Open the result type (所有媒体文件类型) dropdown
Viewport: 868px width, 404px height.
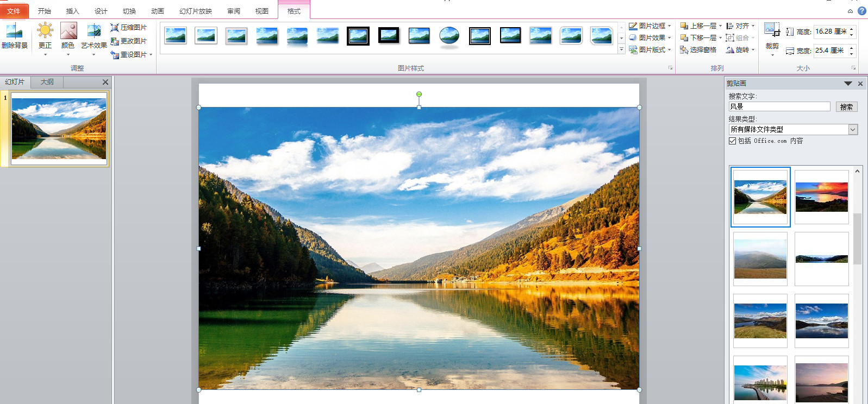pyautogui.click(x=853, y=129)
